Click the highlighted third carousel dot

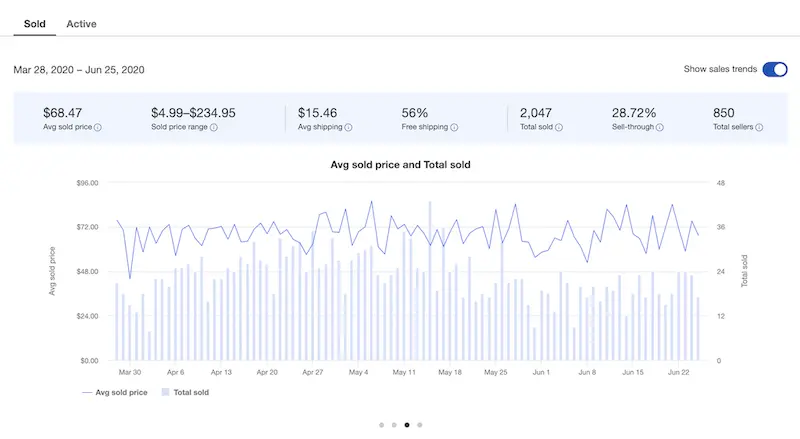(x=407, y=425)
